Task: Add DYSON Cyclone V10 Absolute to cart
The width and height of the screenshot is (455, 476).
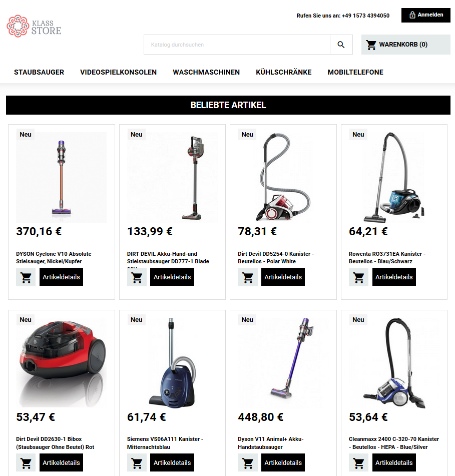Action: [x=26, y=277]
